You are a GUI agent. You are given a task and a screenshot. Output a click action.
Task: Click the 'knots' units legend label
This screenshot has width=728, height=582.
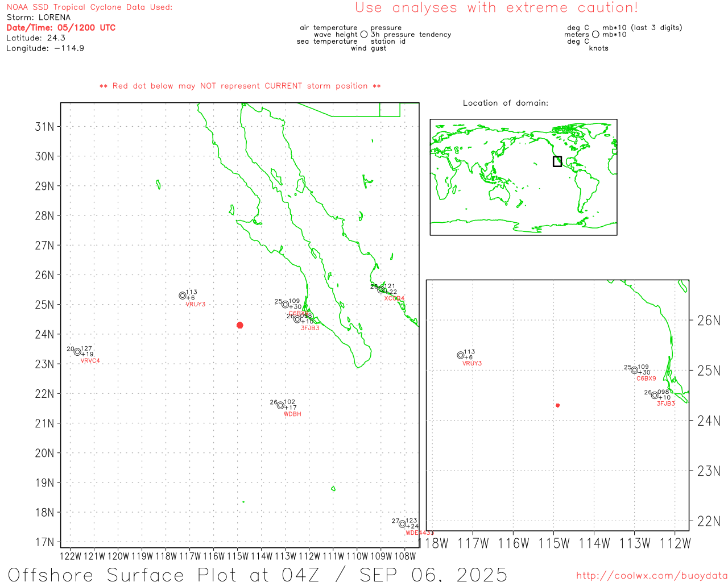coord(598,48)
